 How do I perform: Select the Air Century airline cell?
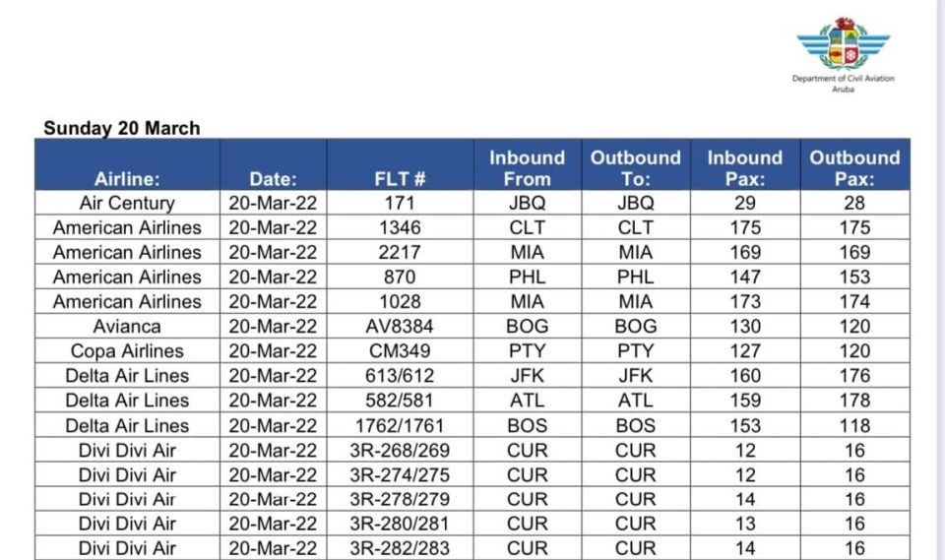(x=127, y=204)
